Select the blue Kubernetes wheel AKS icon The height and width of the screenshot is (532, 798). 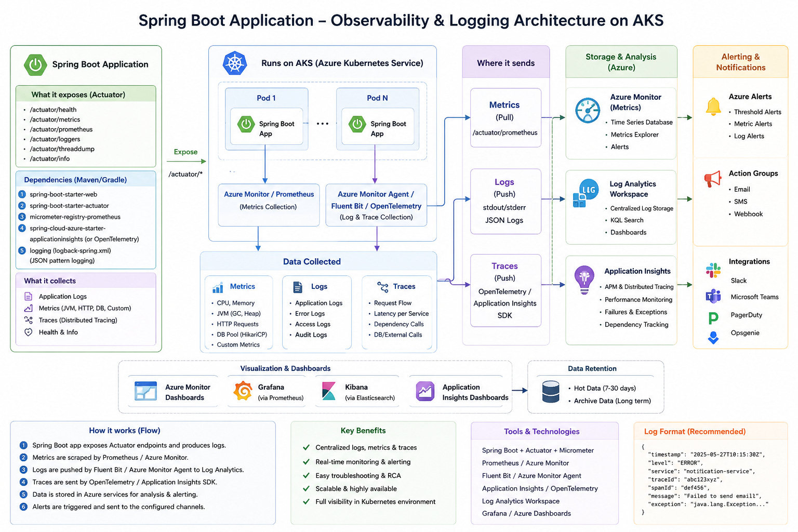(234, 63)
